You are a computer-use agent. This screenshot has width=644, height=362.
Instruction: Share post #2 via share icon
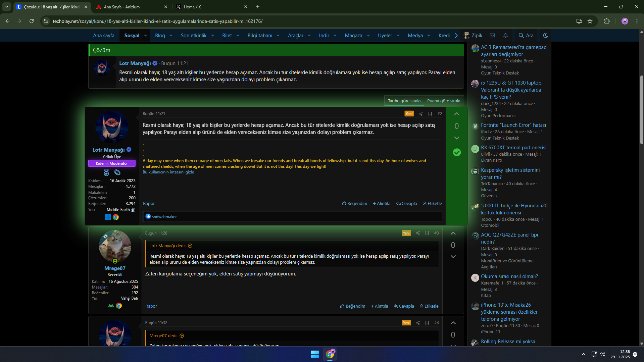tap(420, 114)
